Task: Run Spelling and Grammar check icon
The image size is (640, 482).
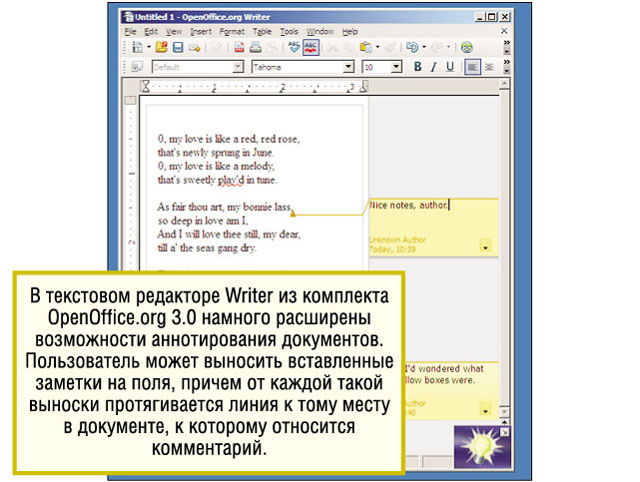Action: [x=293, y=47]
